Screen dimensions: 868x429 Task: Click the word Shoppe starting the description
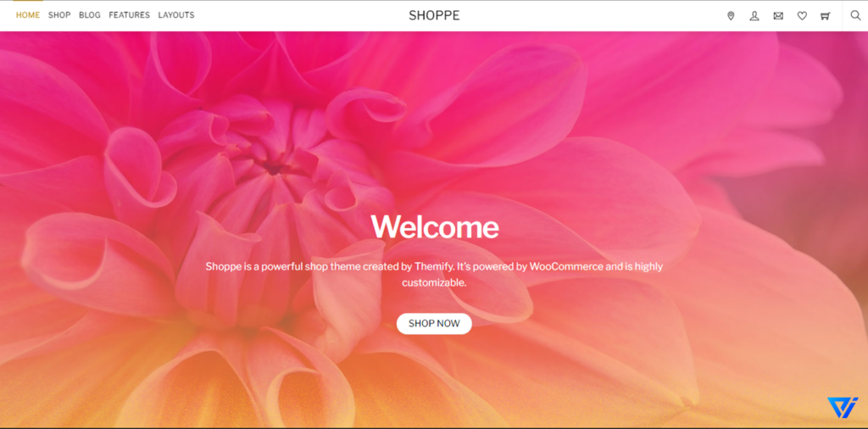[223, 267]
